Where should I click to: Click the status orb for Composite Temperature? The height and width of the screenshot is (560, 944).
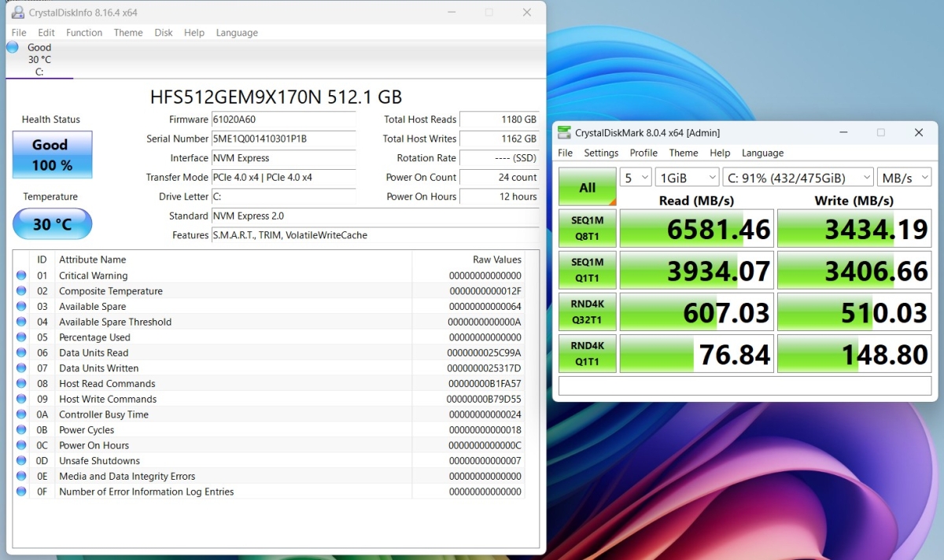tap(21, 291)
